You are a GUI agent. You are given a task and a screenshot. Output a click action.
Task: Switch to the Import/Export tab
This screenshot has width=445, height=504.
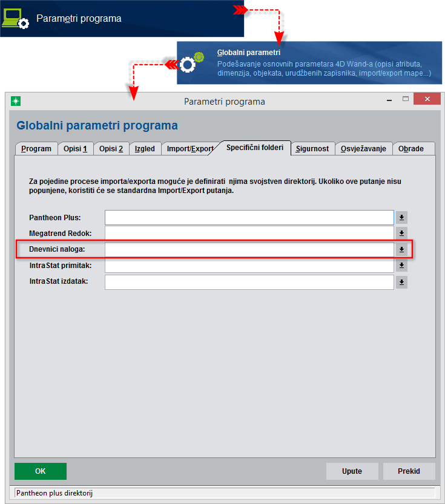(190, 149)
